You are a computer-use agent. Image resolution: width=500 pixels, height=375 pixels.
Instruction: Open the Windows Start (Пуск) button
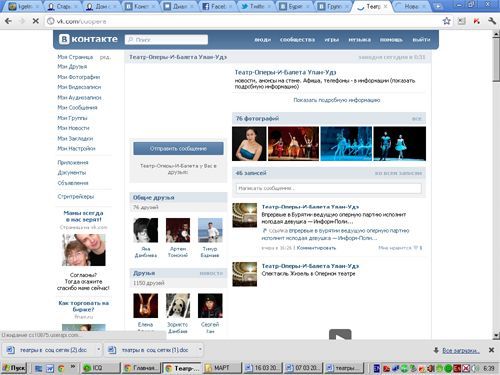tap(14, 368)
